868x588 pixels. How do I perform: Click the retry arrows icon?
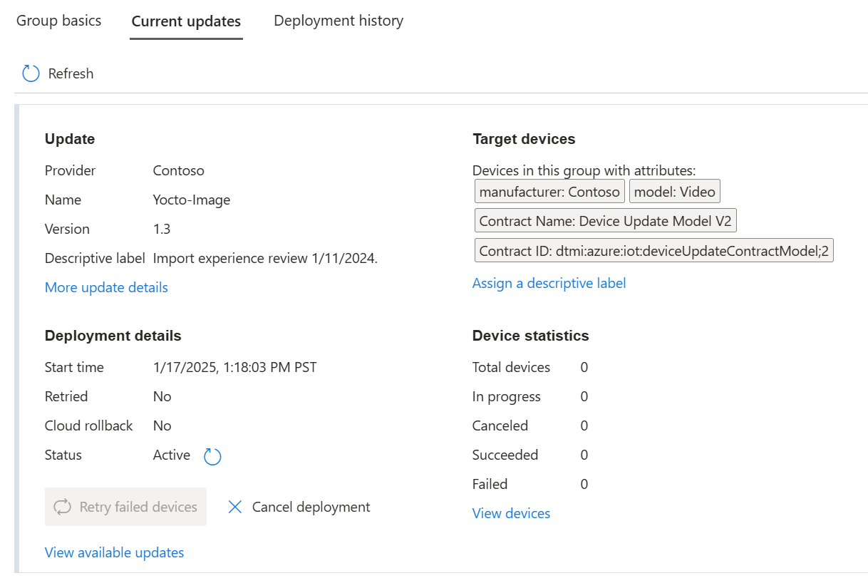pyautogui.click(x=63, y=507)
